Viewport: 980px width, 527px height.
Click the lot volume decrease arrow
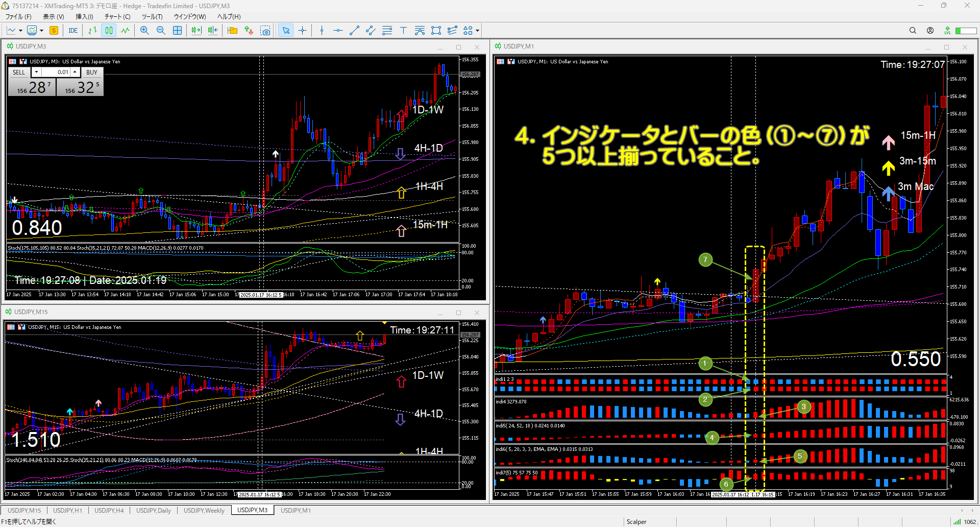[36, 72]
